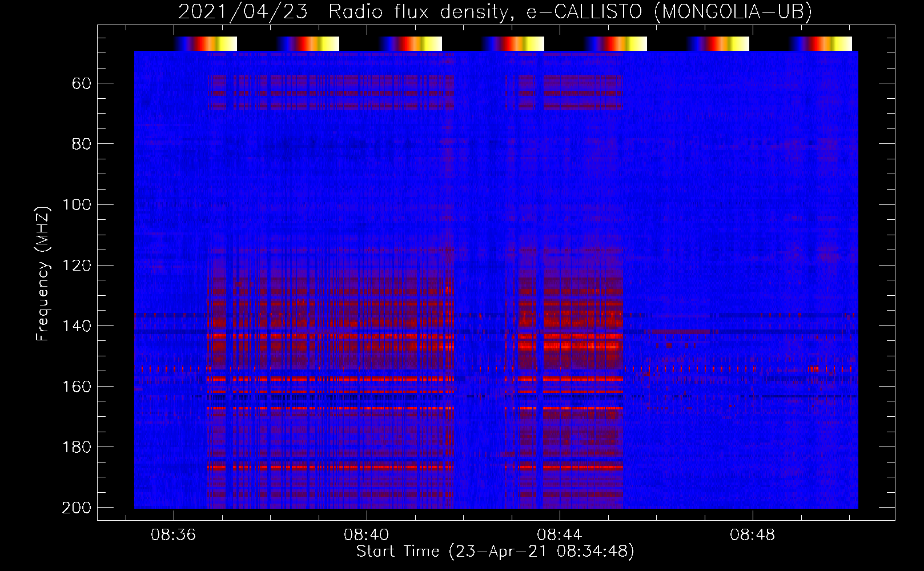
Task: Click the 200 MHz frequency tick label
Action: coord(77,508)
